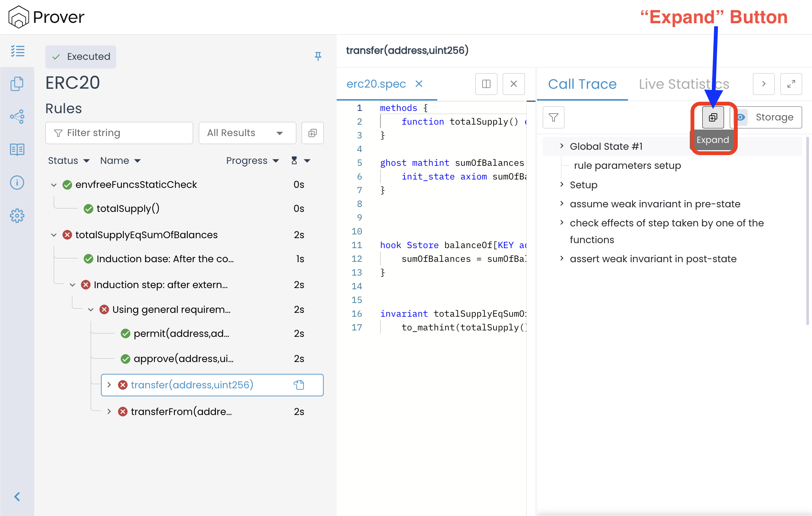Click the pin icon near Executed
Image resolution: width=812 pixels, height=516 pixels.
pyautogui.click(x=318, y=56)
